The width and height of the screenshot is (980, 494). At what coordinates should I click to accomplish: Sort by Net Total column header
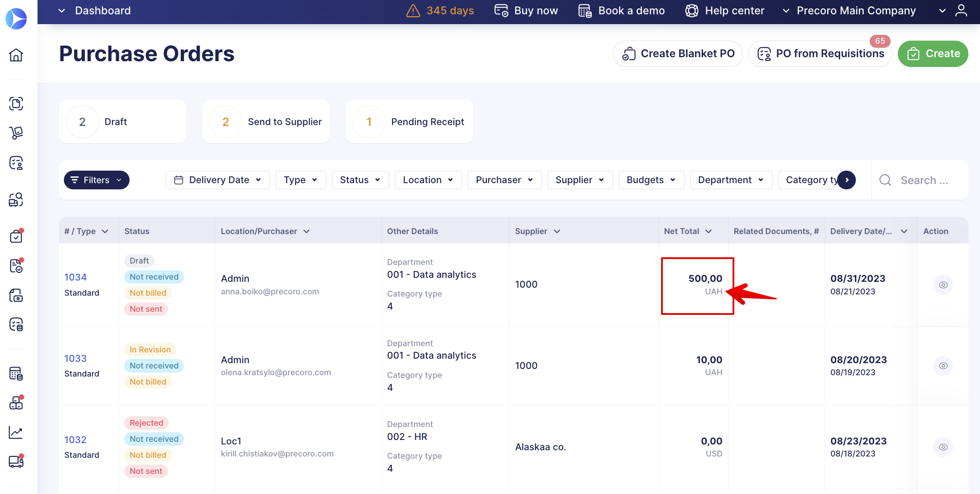(x=688, y=231)
